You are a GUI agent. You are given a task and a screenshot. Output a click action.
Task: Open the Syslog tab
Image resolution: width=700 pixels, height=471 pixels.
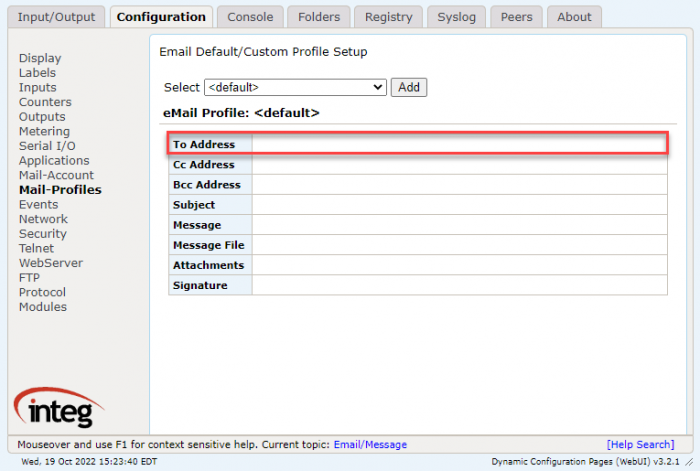tap(456, 17)
